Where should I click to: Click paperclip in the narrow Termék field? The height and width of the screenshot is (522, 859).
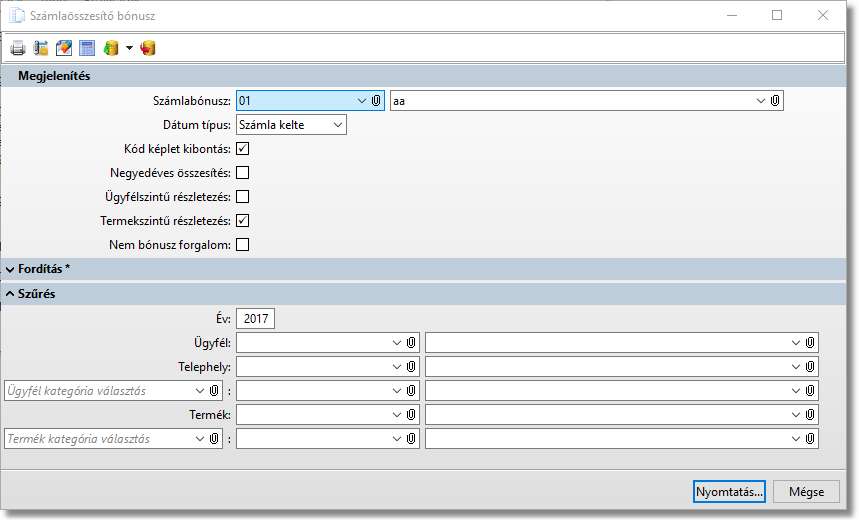(x=411, y=415)
